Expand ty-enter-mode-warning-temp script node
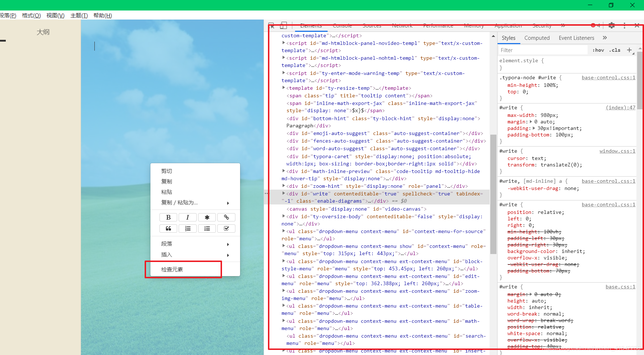Screen dimensions: 644x355 [x=283, y=73]
